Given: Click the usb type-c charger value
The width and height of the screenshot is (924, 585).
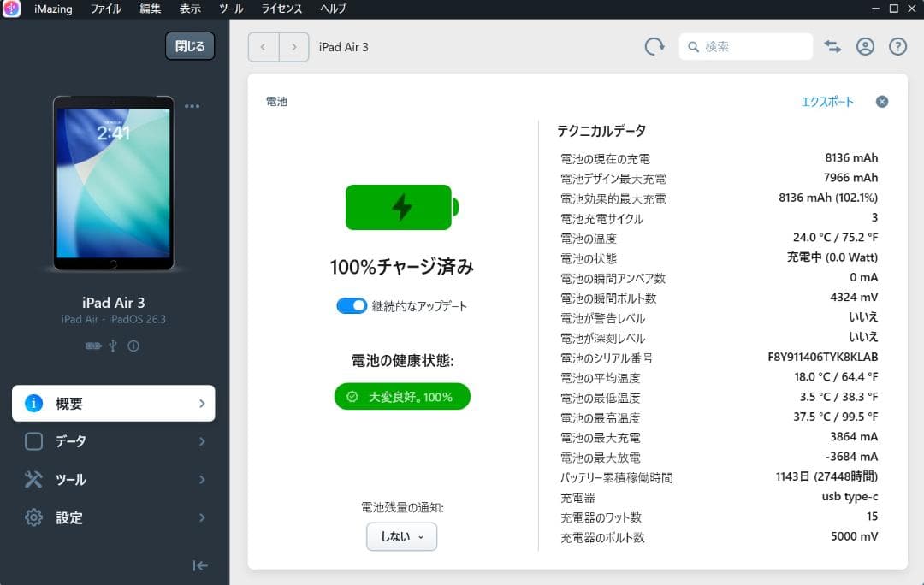Looking at the screenshot, I should [x=850, y=497].
